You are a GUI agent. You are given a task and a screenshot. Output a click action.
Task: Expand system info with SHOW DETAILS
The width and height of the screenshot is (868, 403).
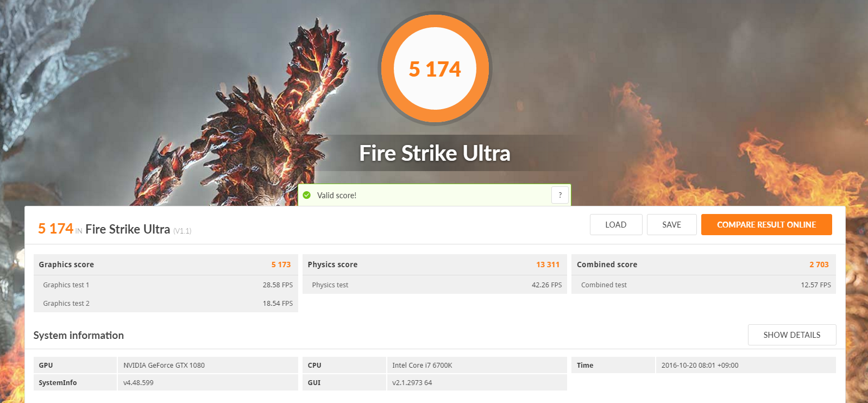[791, 335]
